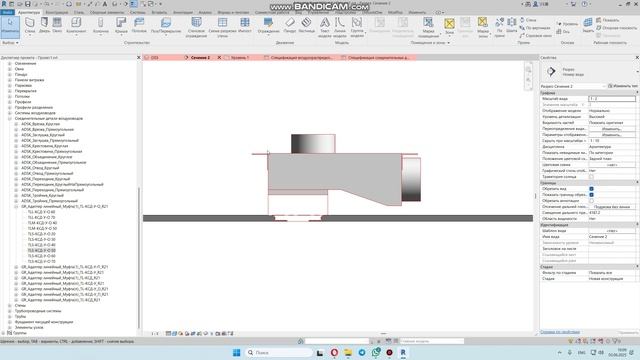640x360 pixels.
Task: Click Изменить for display parameters (Параметры отображения)
Action: (x=611, y=135)
